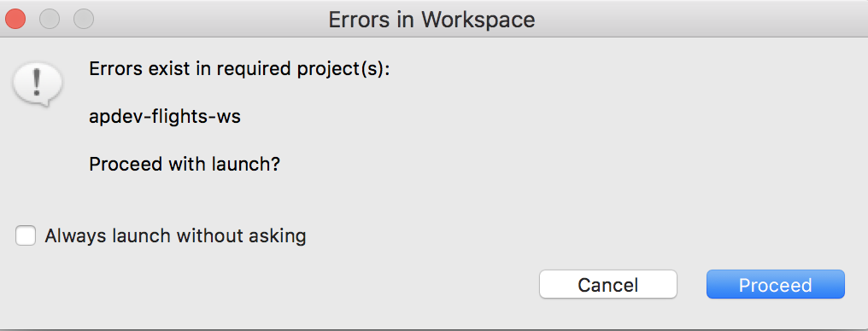Click the speech bubble alert icon

(38, 84)
